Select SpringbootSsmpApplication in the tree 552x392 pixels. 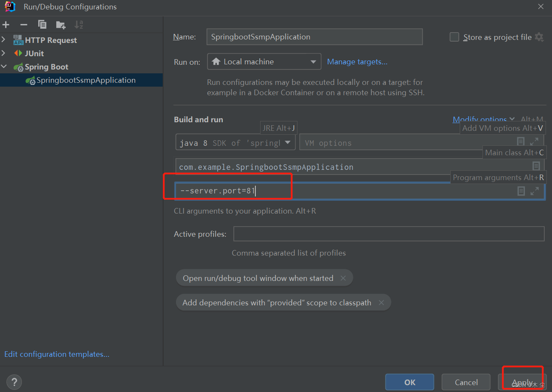click(x=86, y=80)
